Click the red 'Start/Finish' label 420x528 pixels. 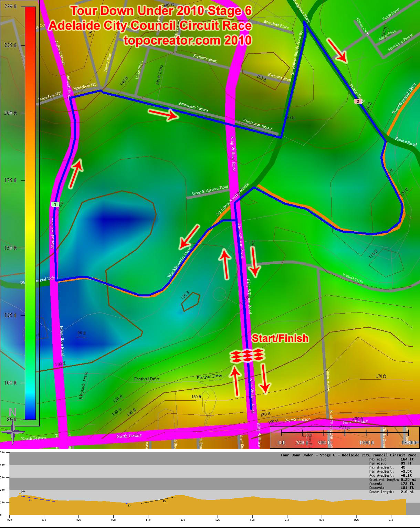280,338
